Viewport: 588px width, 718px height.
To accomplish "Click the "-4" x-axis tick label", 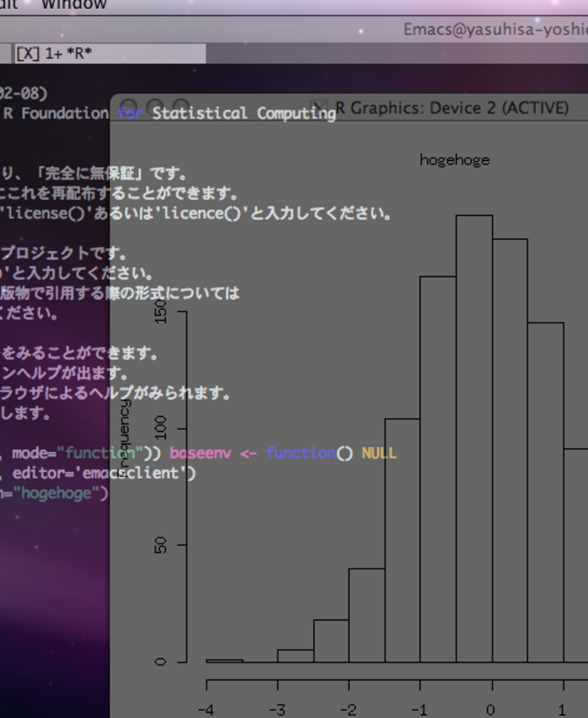I will 206,710.
